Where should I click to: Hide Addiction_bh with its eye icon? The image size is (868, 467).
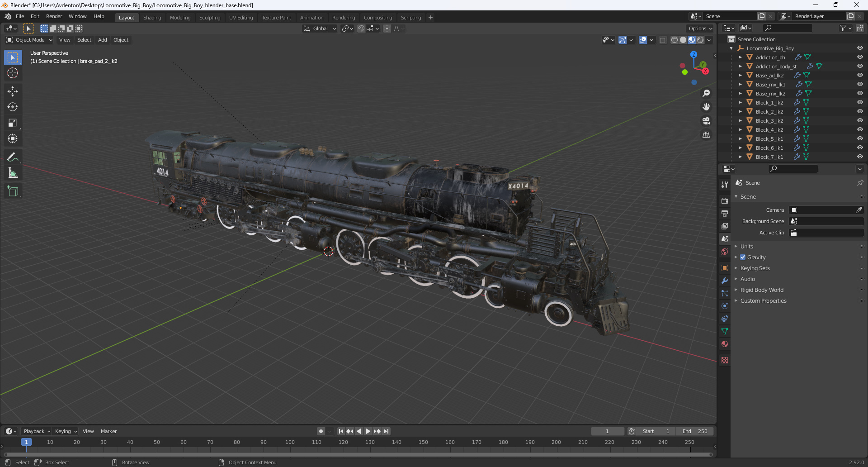click(x=860, y=57)
